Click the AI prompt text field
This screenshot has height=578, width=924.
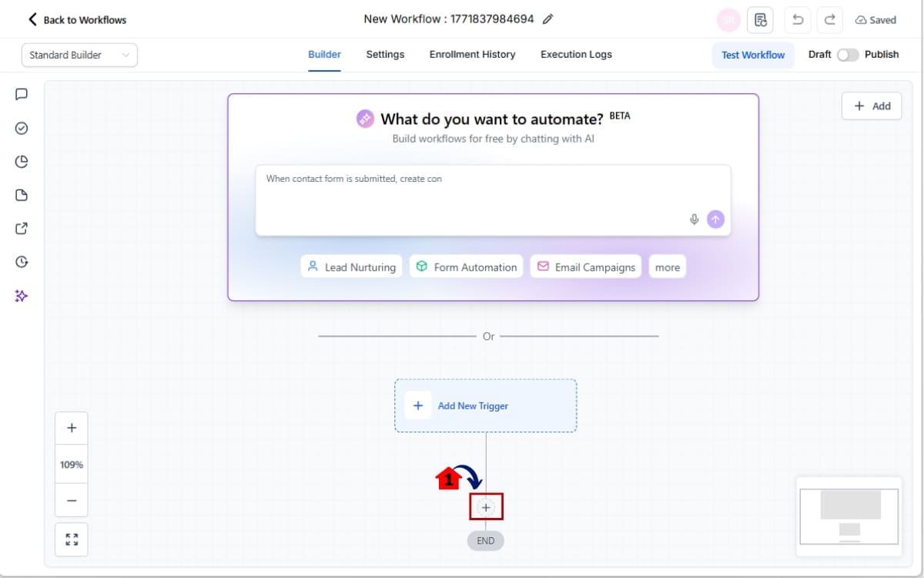tap(470, 197)
